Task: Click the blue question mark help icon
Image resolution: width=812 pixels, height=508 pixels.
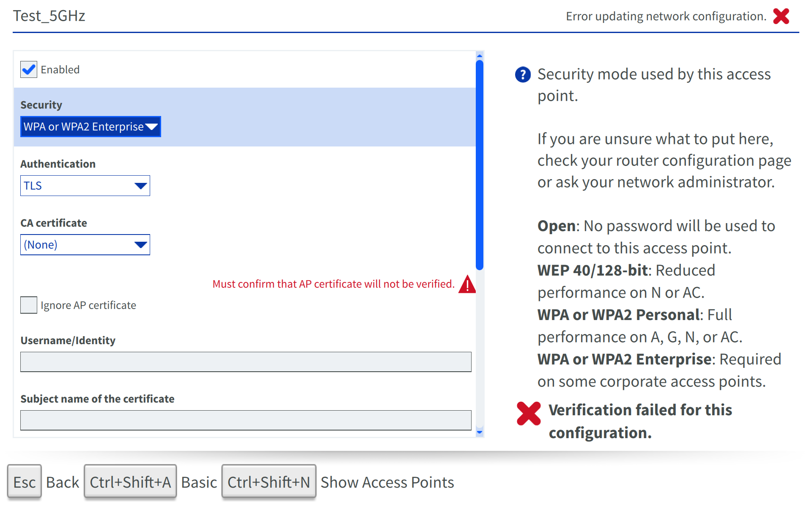Action: (523, 75)
